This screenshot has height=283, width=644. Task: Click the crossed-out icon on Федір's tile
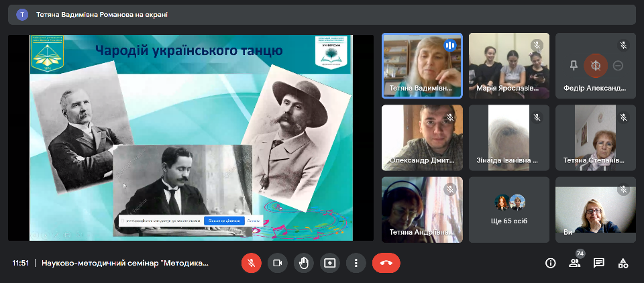596,65
